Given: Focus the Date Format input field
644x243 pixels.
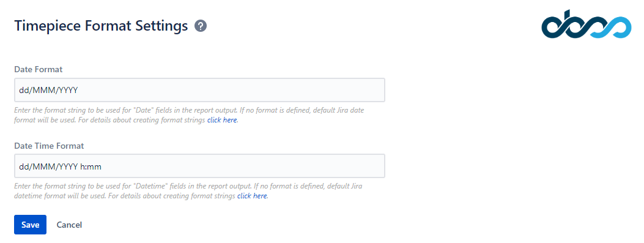Looking at the screenshot, I should (x=199, y=90).
